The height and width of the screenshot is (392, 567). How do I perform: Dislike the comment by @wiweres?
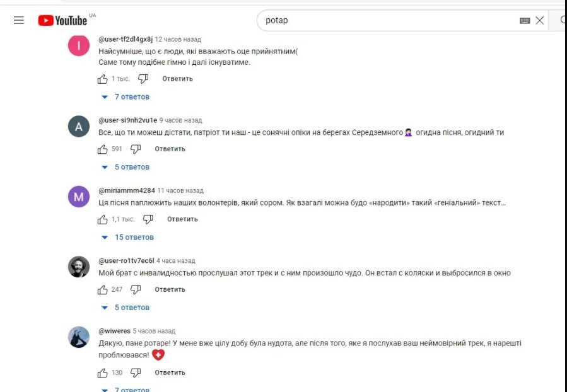[x=136, y=372]
